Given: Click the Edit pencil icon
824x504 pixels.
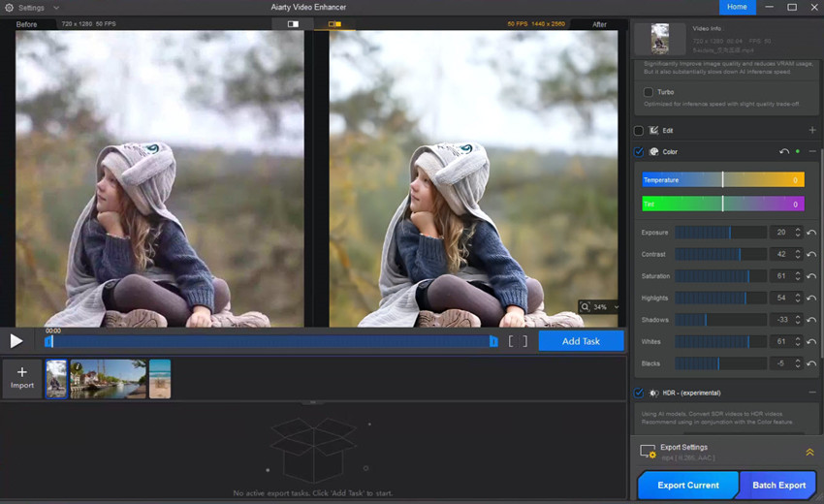Looking at the screenshot, I should (x=653, y=130).
